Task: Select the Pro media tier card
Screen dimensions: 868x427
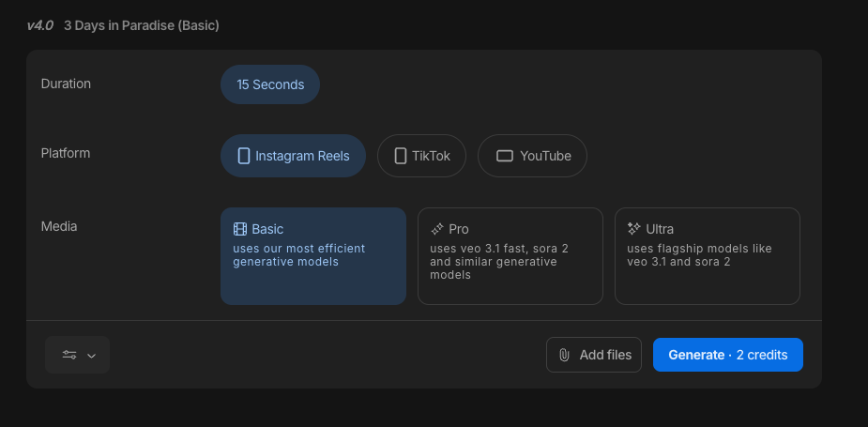Action: pyautogui.click(x=510, y=256)
